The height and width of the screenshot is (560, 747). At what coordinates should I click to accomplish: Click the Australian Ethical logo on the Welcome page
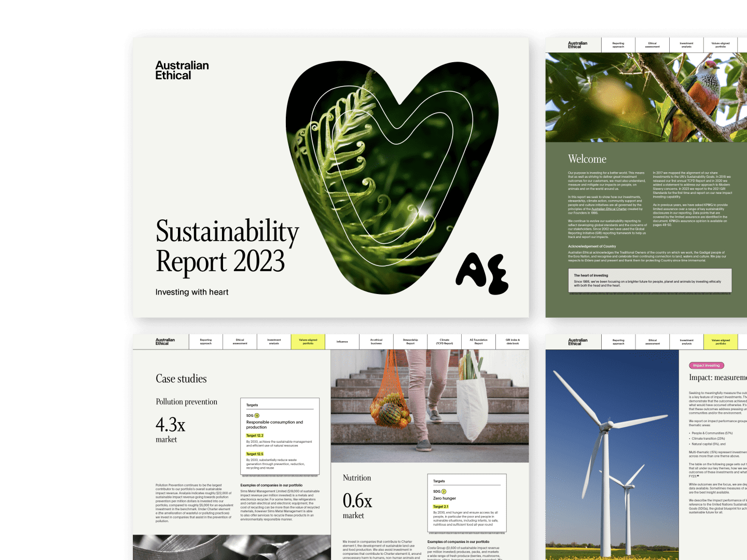[x=577, y=45]
